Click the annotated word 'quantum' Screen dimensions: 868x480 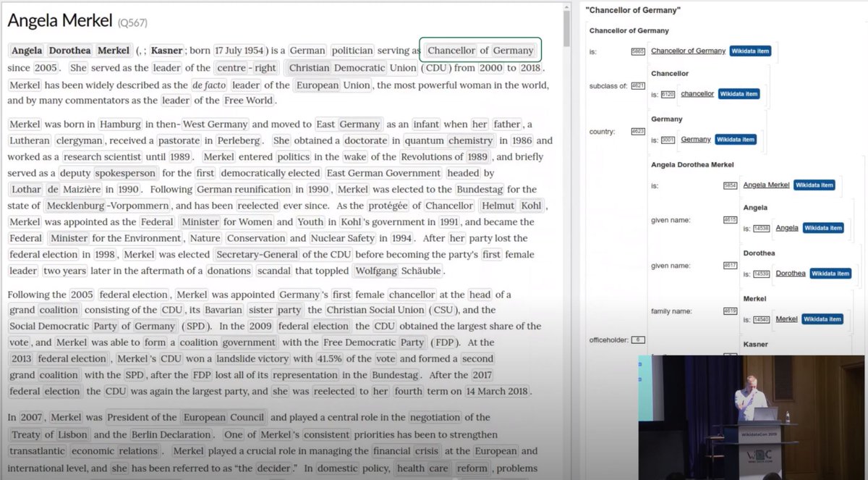(x=424, y=140)
